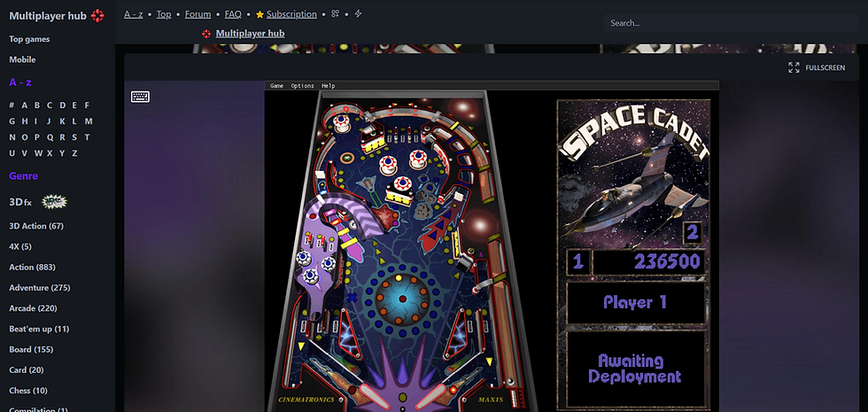Open the Card (20) genre

pos(26,370)
